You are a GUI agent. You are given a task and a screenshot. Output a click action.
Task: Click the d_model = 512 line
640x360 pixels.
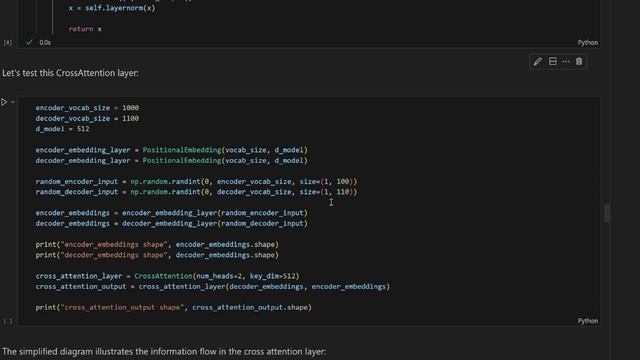click(62, 129)
